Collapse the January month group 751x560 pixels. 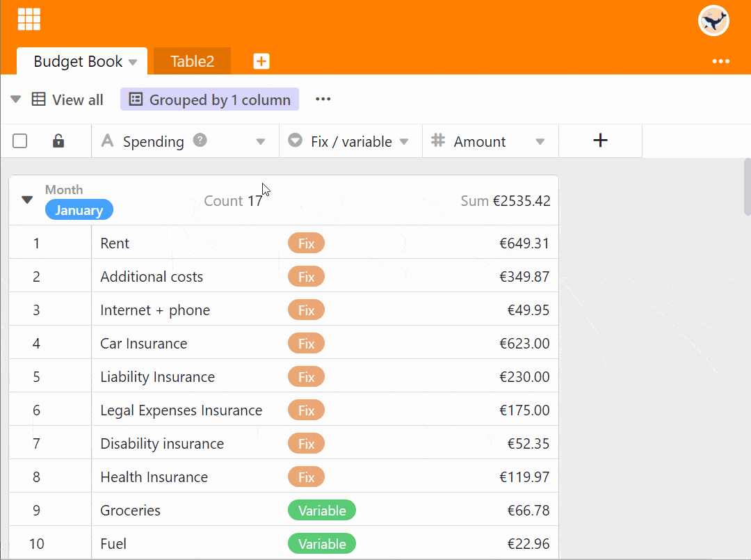[27, 200]
